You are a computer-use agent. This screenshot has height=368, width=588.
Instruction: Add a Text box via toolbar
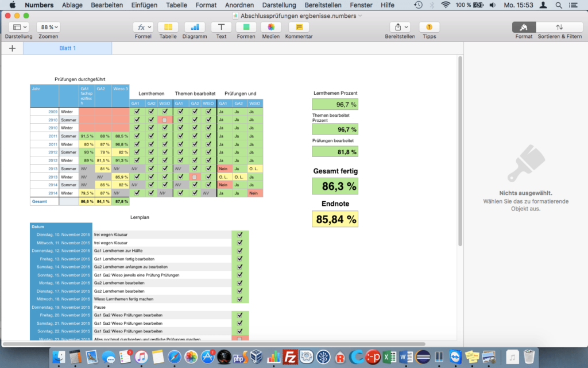(221, 28)
